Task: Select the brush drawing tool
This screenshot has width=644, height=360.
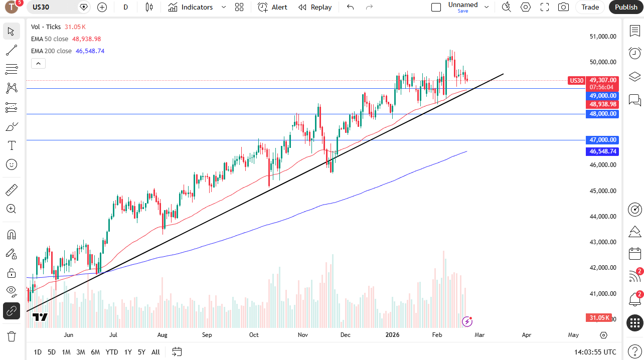Action: pyautogui.click(x=11, y=126)
